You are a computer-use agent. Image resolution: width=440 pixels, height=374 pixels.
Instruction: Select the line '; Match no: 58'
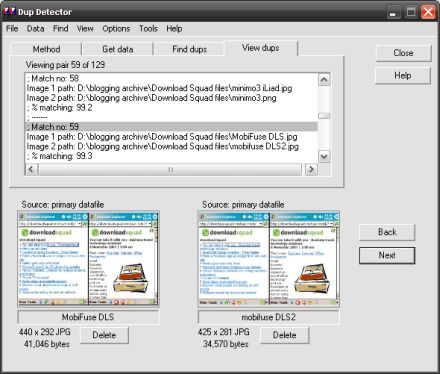pyautogui.click(x=172, y=78)
